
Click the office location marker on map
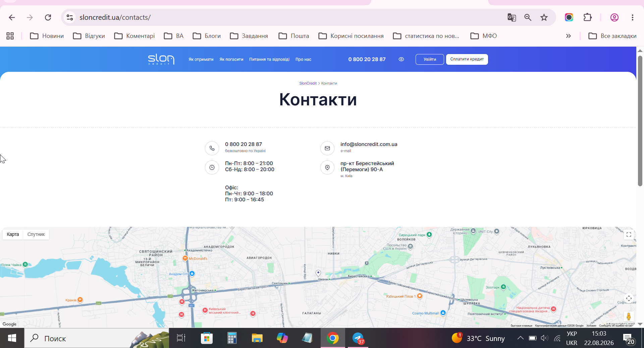tap(318, 273)
